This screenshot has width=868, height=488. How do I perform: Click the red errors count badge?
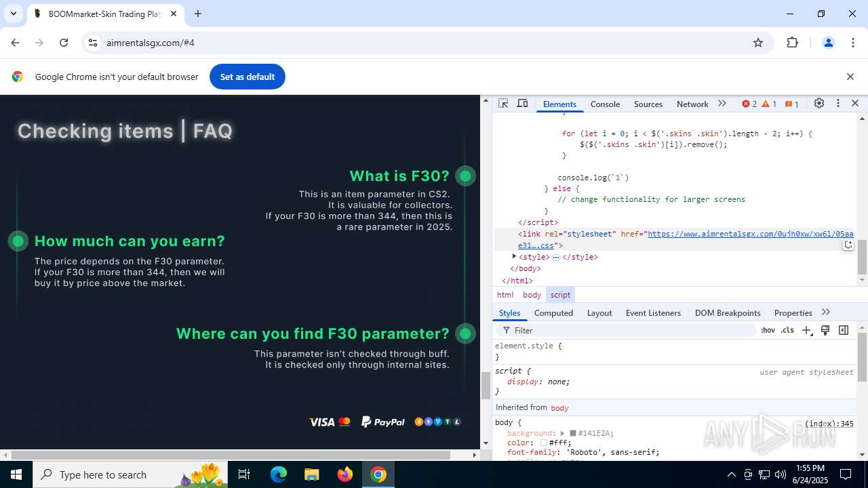pos(749,104)
